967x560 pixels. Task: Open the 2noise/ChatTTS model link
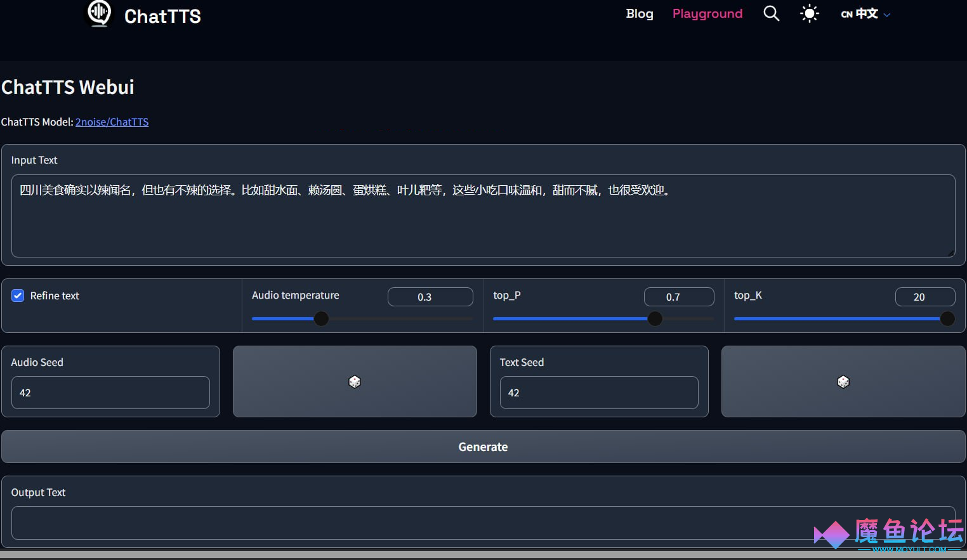point(112,122)
